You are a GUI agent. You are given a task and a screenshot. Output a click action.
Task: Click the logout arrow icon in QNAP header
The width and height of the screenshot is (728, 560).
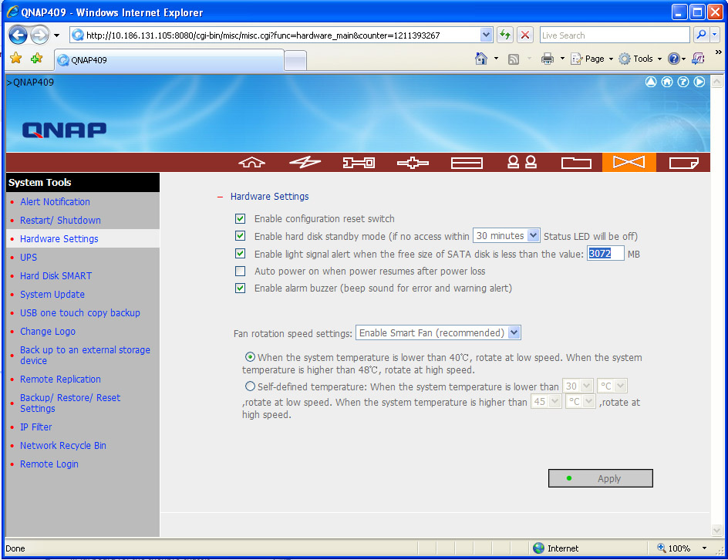(x=699, y=83)
